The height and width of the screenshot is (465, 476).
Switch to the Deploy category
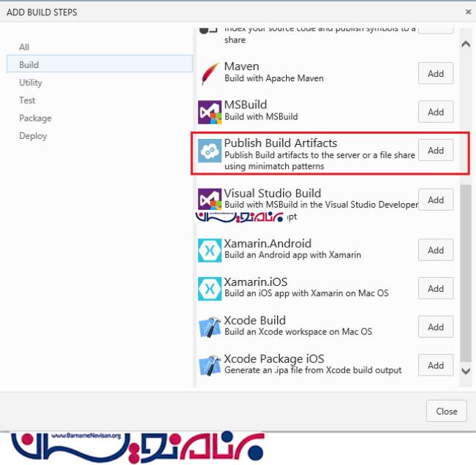coord(33,136)
